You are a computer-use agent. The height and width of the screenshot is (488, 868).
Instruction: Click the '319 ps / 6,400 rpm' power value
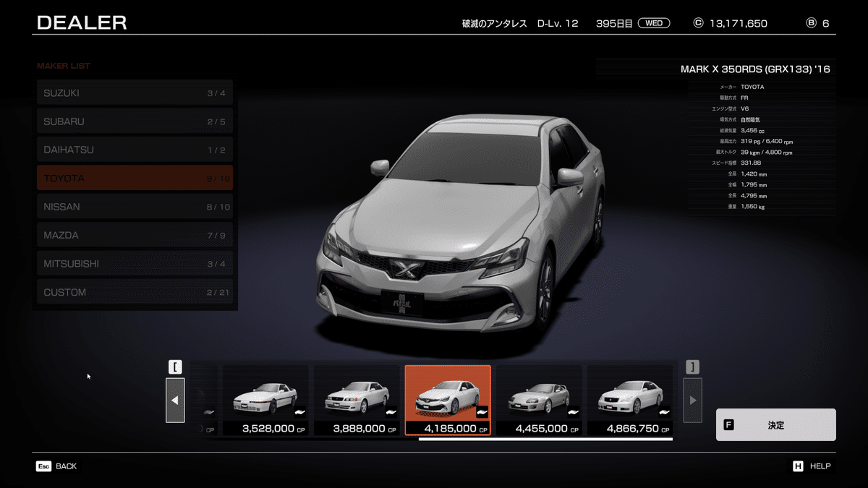pyautogui.click(x=767, y=141)
